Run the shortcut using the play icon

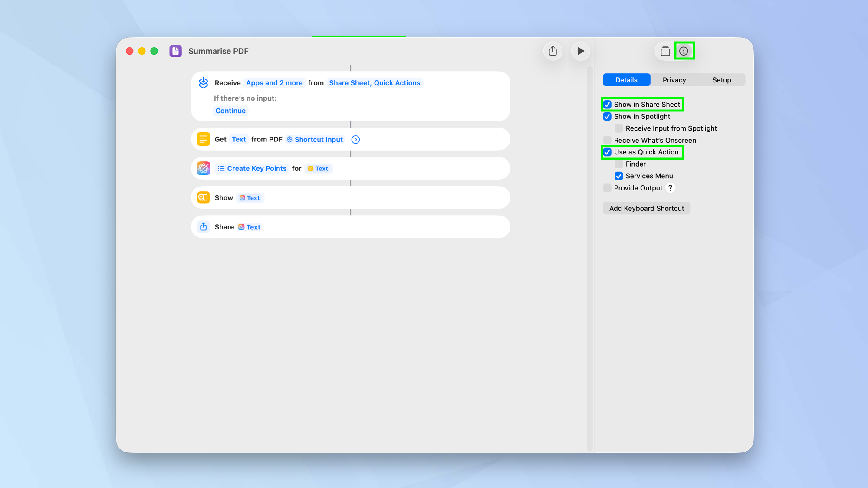tap(580, 51)
